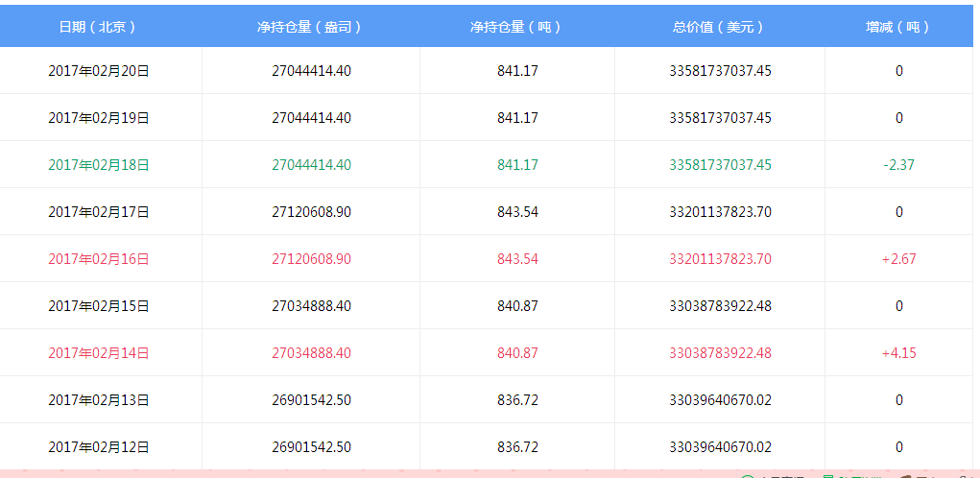
Task: Select the 净持仓量（吨）column header
Action: pos(516,27)
